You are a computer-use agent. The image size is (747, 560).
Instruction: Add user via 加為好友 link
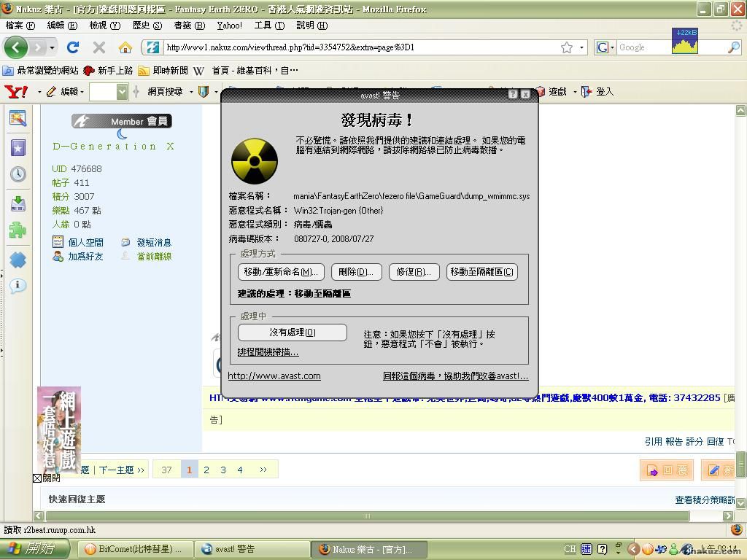(85, 256)
